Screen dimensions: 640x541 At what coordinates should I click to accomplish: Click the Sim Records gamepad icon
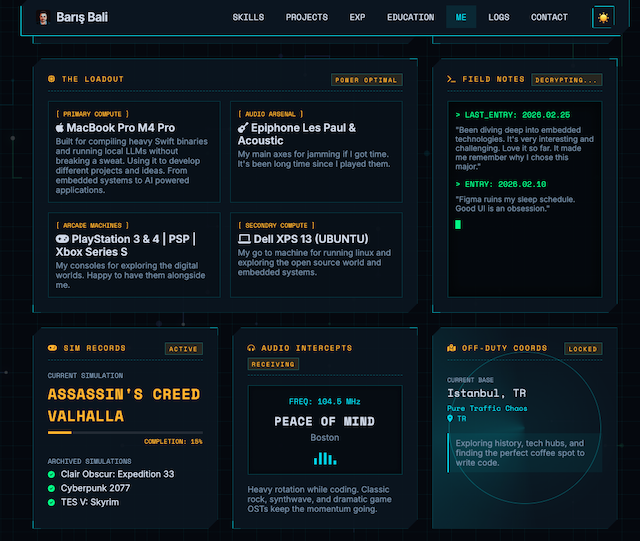(52, 348)
